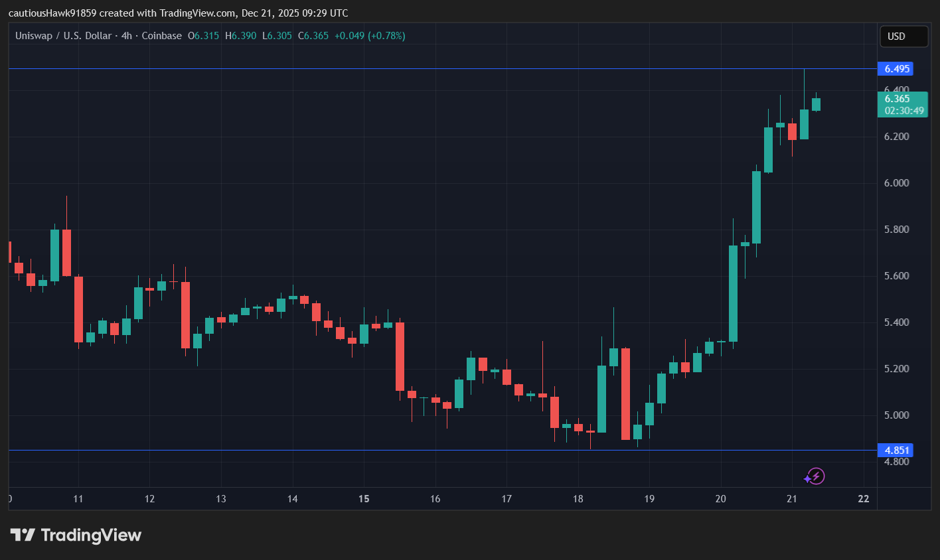Select the horizontal line at 4.851
The image size is (940, 560).
pos(398,451)
